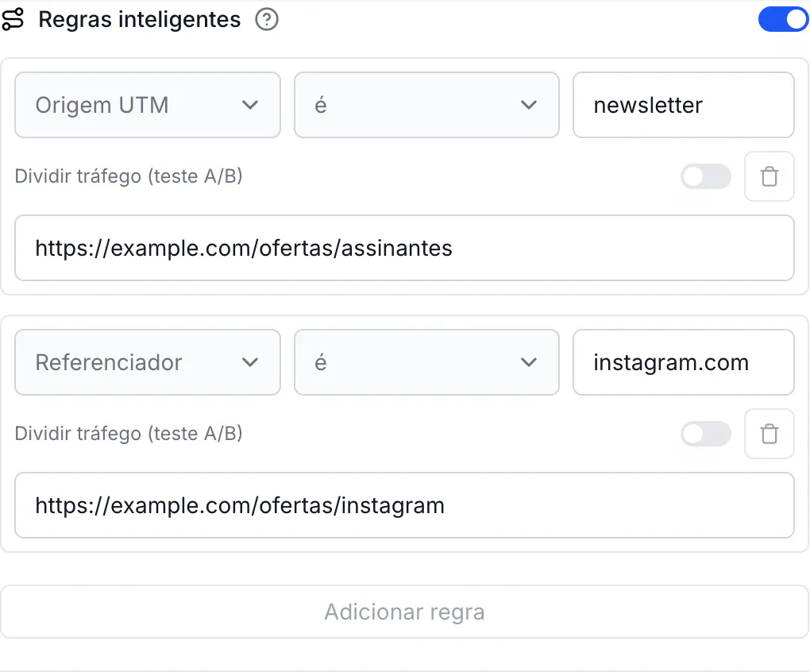Open the Origem UTM condition dropdown
Screen dimensions: 810x672
[x=148, y=105]
